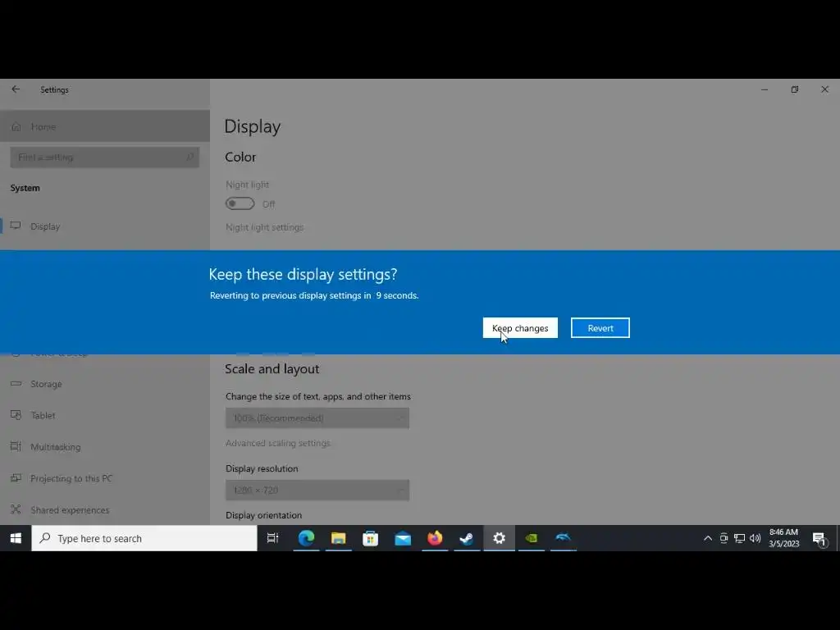The height and width of the screenshot is (630, 840).
Task: Click the Tablet icon in the sidebar
Action: coord(16,415)
